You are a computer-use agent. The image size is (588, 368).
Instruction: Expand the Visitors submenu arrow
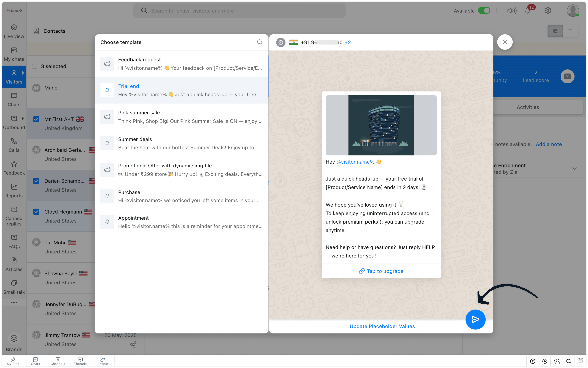[x=23, y=73]
